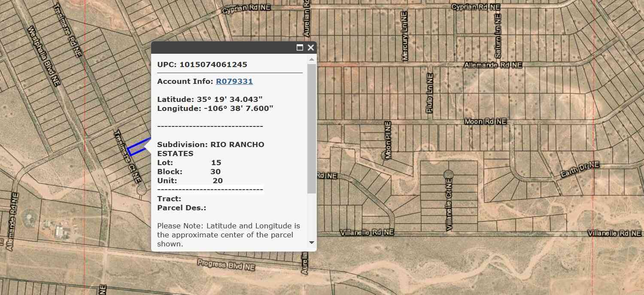Click the Moon Pl NE map label
The height and width of the screenshot is (295, 644).
coord(388,140)
